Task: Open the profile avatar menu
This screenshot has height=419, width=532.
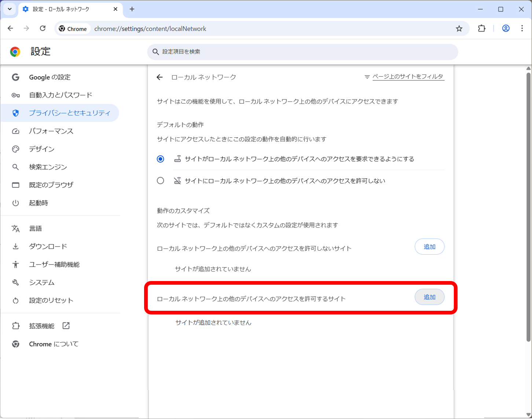Action: tap(506, 28)
